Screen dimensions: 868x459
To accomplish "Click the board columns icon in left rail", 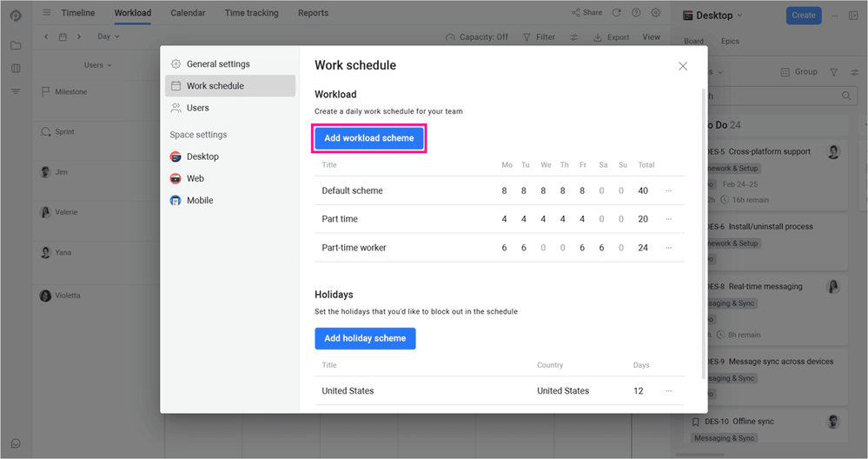I will point(16,68).
